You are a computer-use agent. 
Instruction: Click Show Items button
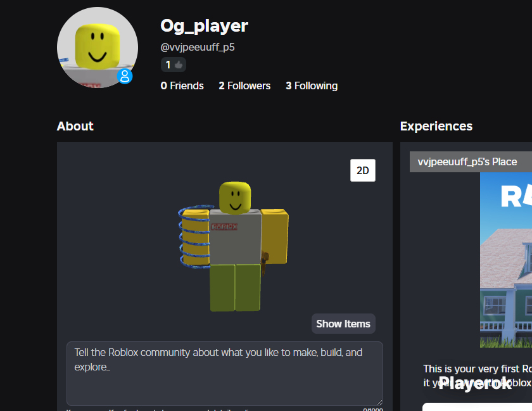[343, 324]
